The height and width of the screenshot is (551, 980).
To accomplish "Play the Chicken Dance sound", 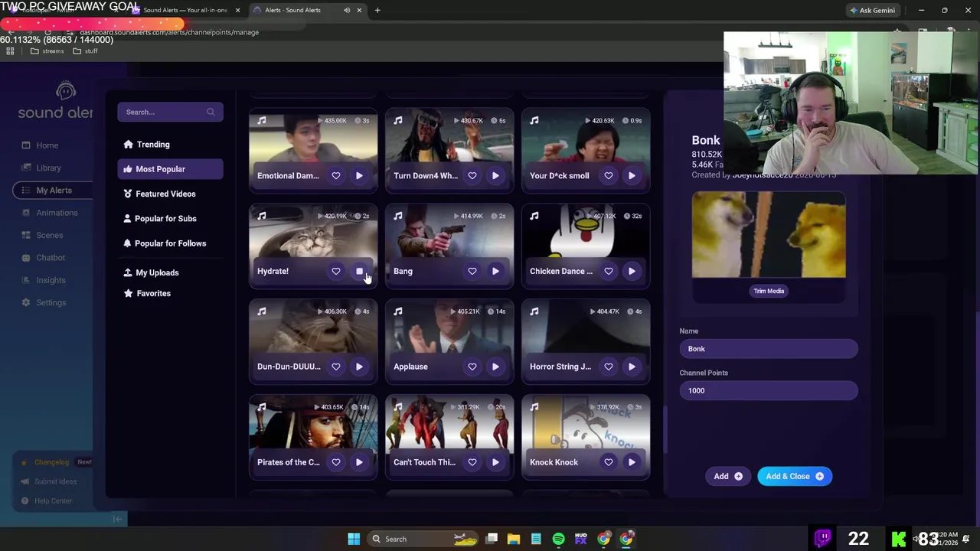I will pyautogui.click(x=632, y=271).
